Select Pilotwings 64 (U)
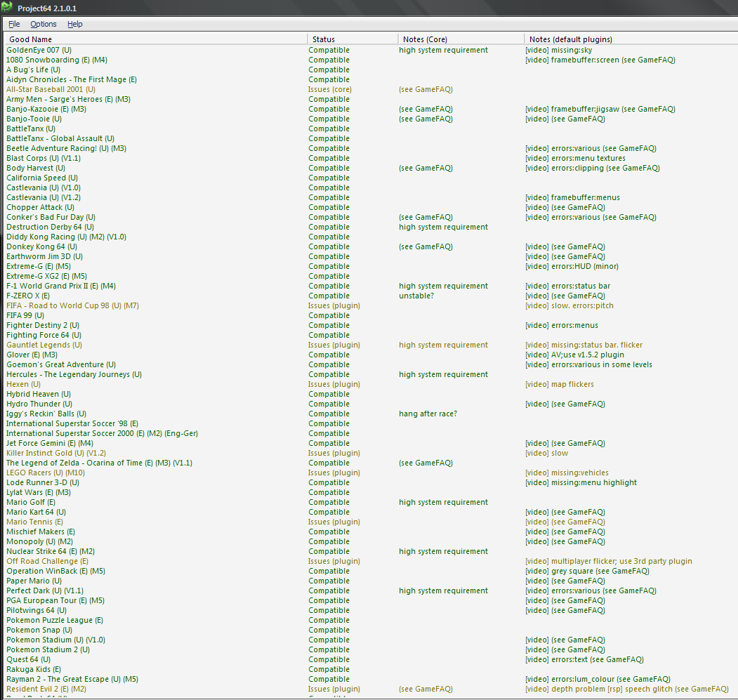The height and width of the screenshot is (700, 738). tap(37, 611)
